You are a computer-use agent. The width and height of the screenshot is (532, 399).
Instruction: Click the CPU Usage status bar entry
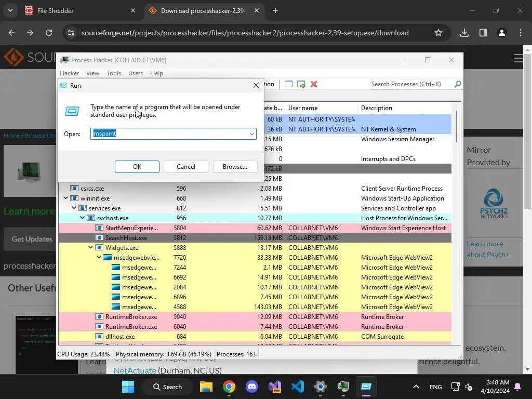(84, 354)
